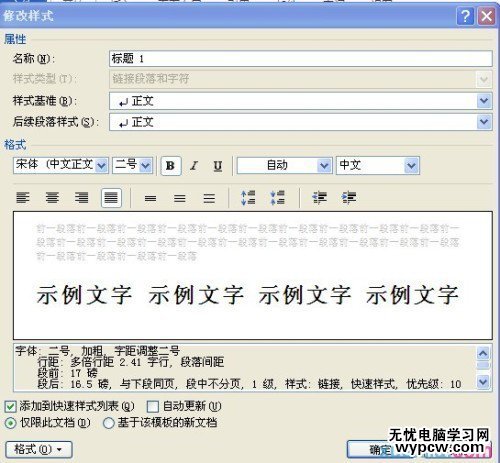Toggle the Underline formatting button
The image size is (500, 463).
pyautogui.click(x=217, y=166)
